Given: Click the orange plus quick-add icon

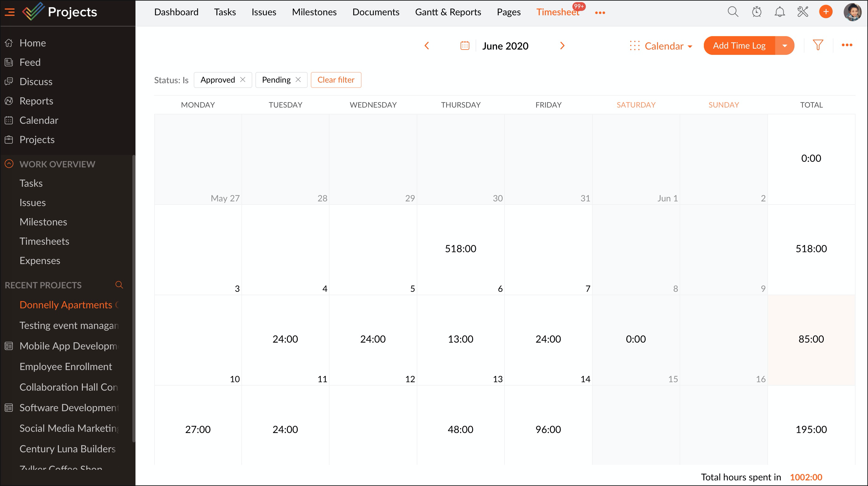Looking at the screenshot, I should coord(826,12).
